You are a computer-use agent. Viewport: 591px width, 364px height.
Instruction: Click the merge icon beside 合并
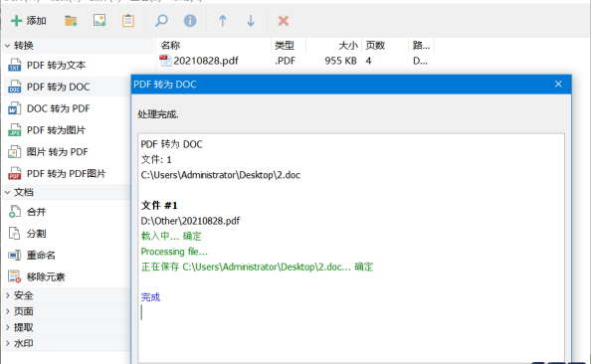tap(15, 212)
